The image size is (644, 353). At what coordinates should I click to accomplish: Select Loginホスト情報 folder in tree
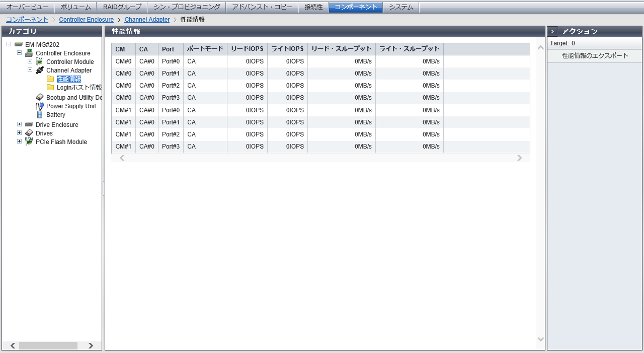click(x=79, y=88)
